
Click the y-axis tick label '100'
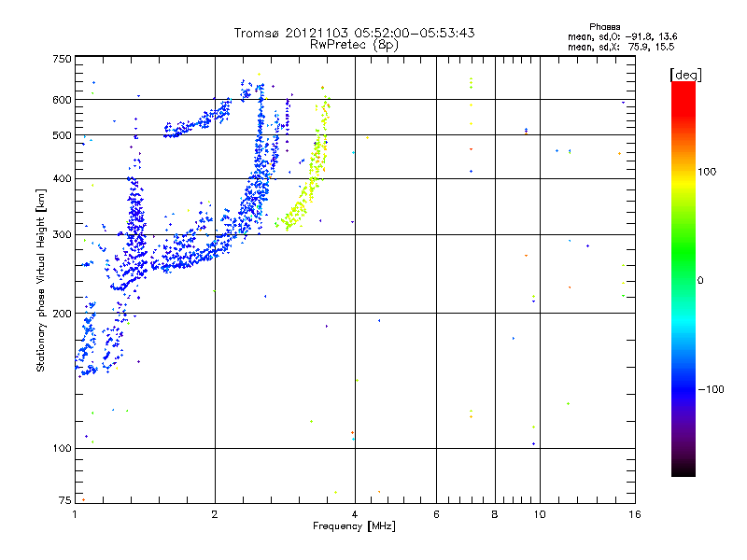tap(63, 448)
